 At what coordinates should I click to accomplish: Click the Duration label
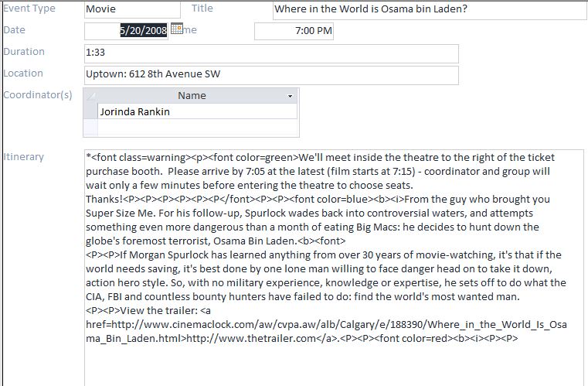24,52
